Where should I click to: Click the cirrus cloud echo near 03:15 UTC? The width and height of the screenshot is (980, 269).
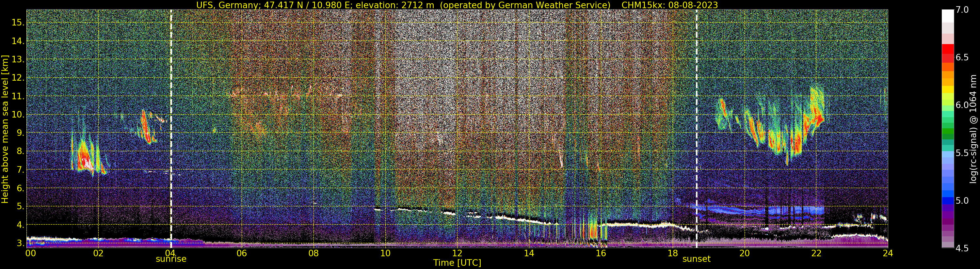(x=145, y=127)
